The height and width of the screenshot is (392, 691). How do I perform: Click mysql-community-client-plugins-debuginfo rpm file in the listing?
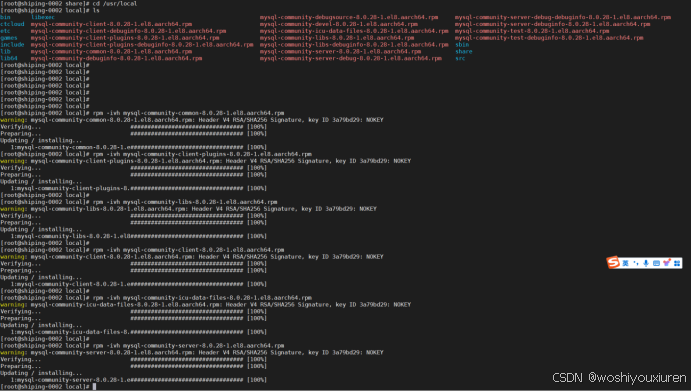(142, 44)
